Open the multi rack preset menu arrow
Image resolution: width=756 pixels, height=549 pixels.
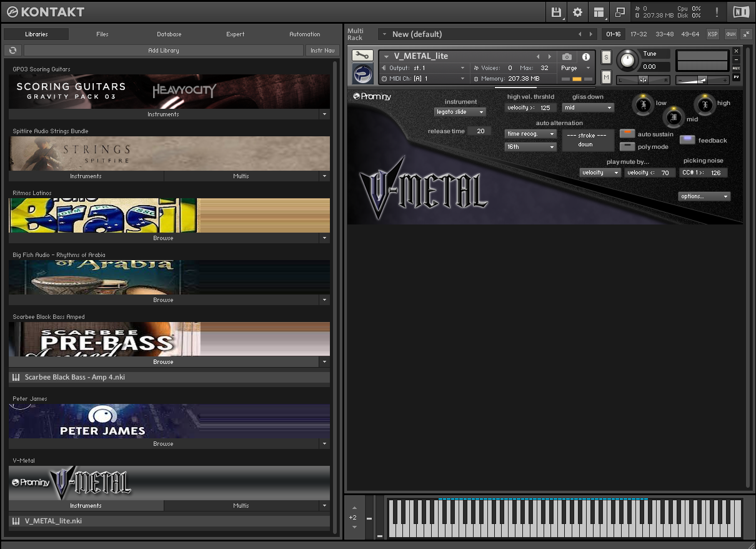coord(384,34)
